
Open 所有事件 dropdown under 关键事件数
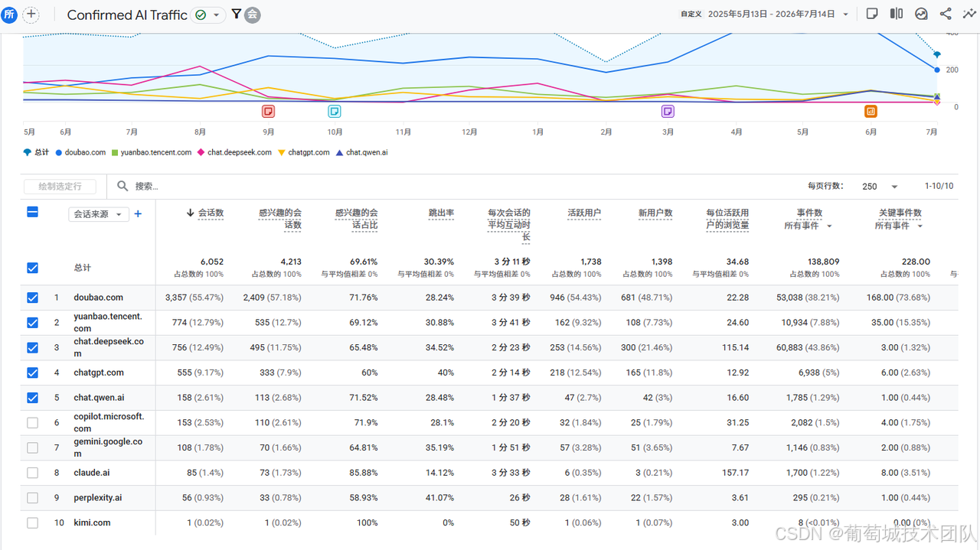(x=899, y=226)
